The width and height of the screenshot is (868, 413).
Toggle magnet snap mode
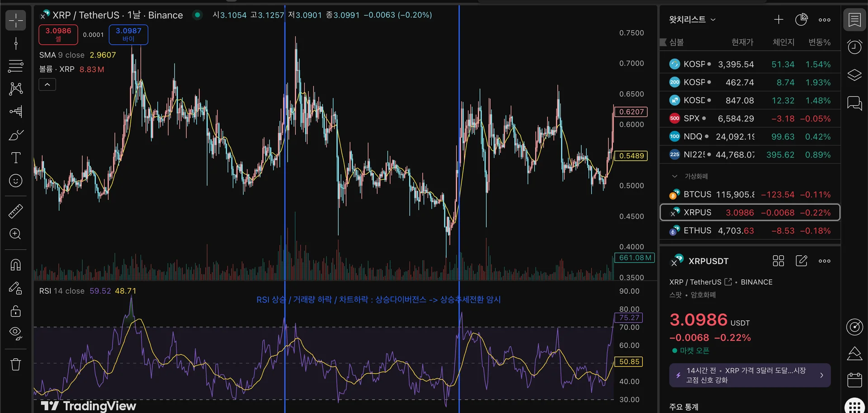point(16,265)
